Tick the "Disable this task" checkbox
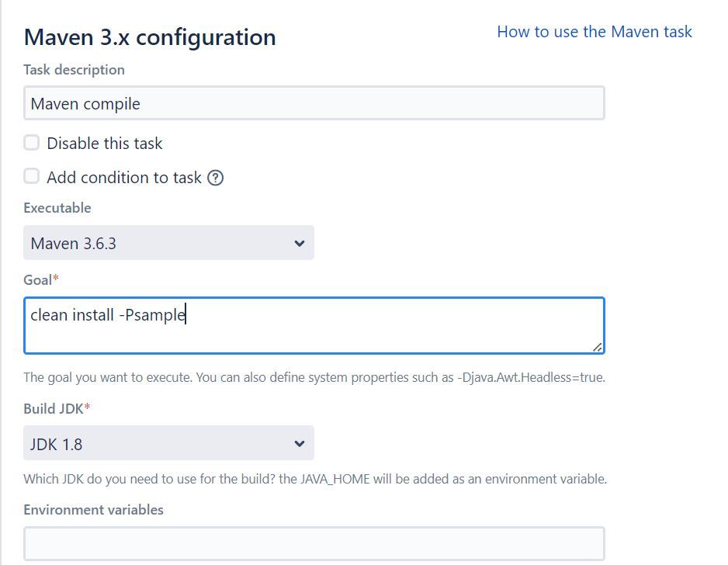 click(x=32, y=143)
